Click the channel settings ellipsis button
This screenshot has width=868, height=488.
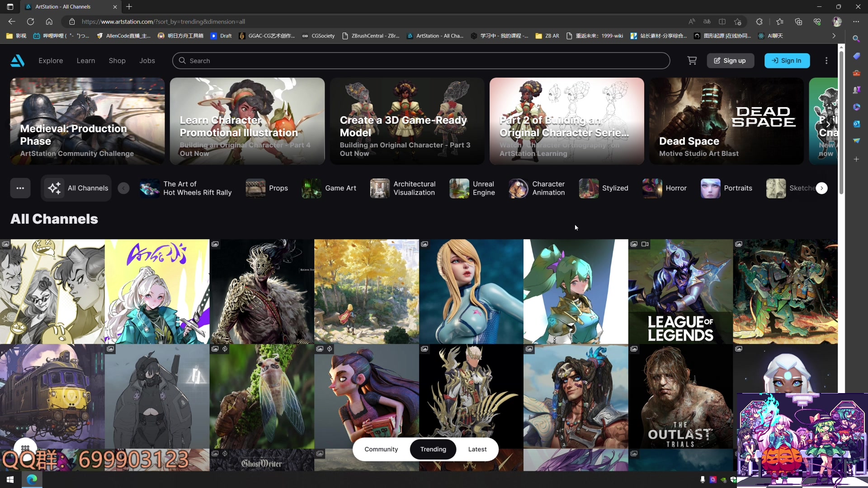coord(20,188)
